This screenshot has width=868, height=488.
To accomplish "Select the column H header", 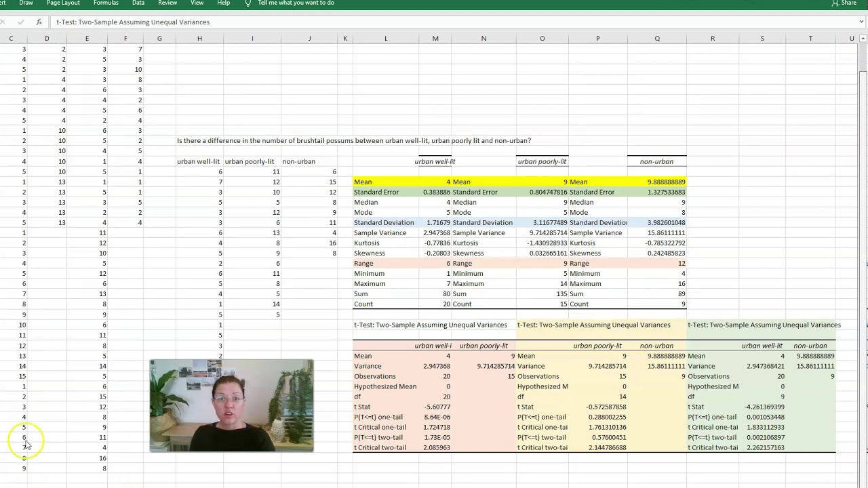I will point(199,39).
